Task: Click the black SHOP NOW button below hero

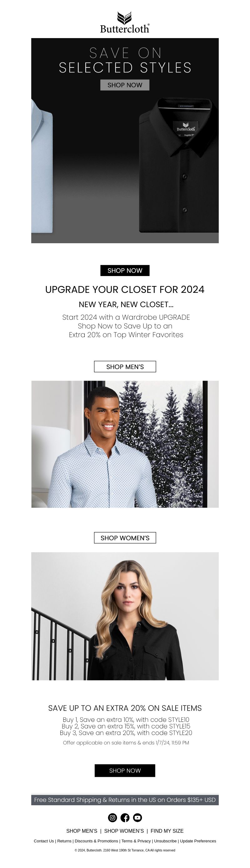Action: click(x=125, y=271)
